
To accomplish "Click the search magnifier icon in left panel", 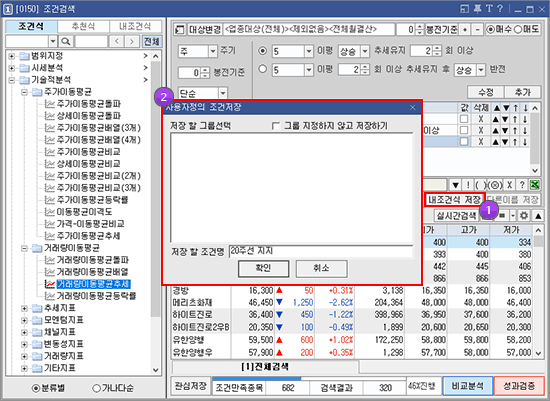I will click(x=66, y=41).
